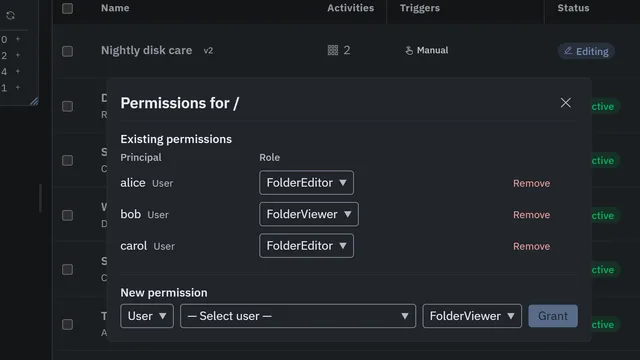Open bob's FolderViewer role dropdown
This screenshot has width=640, height=360.
[x=309, y=214]
